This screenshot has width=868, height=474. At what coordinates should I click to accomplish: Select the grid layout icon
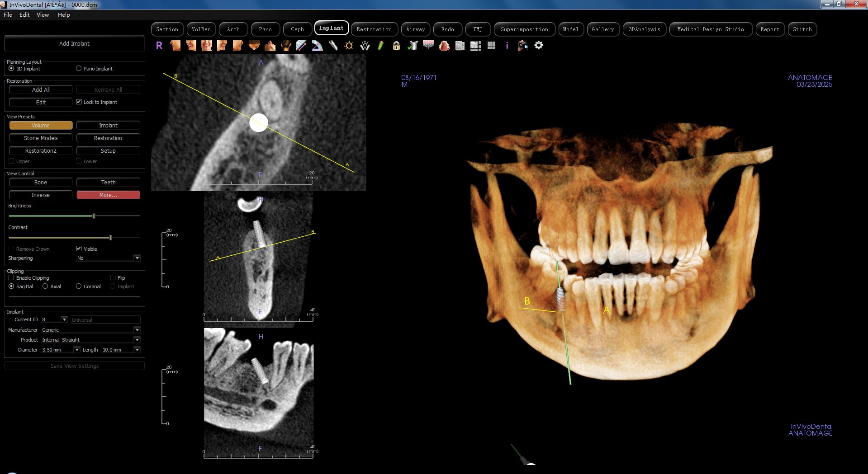(x=491, y=46)
